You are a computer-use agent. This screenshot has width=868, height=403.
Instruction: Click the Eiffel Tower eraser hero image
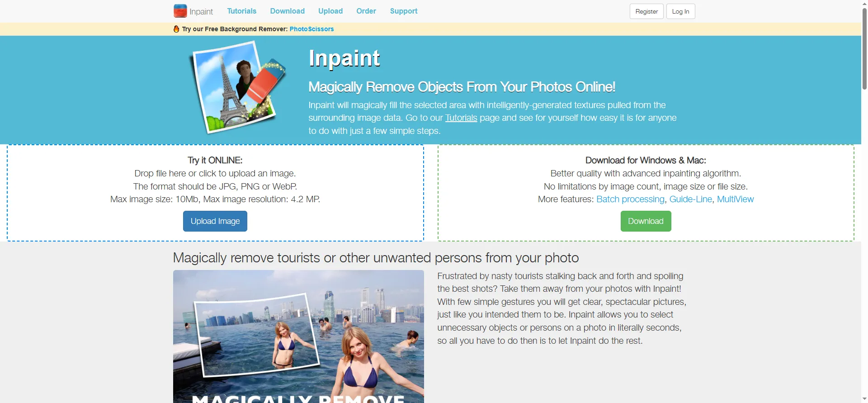tap(238, 87)
